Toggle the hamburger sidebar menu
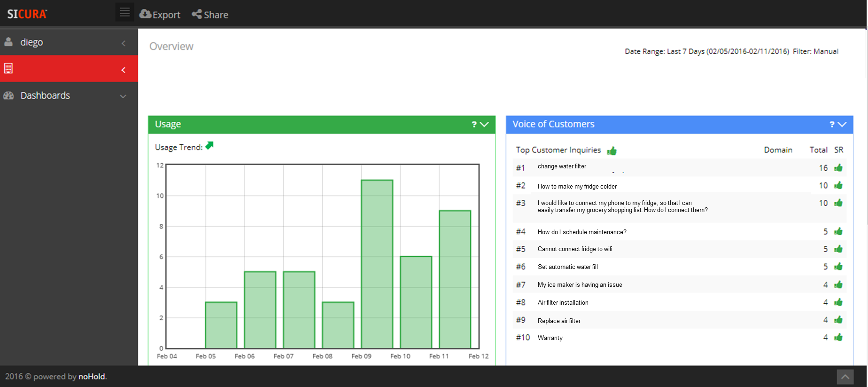The height and width of the screenshot is (387, 868). pos(124,12)
